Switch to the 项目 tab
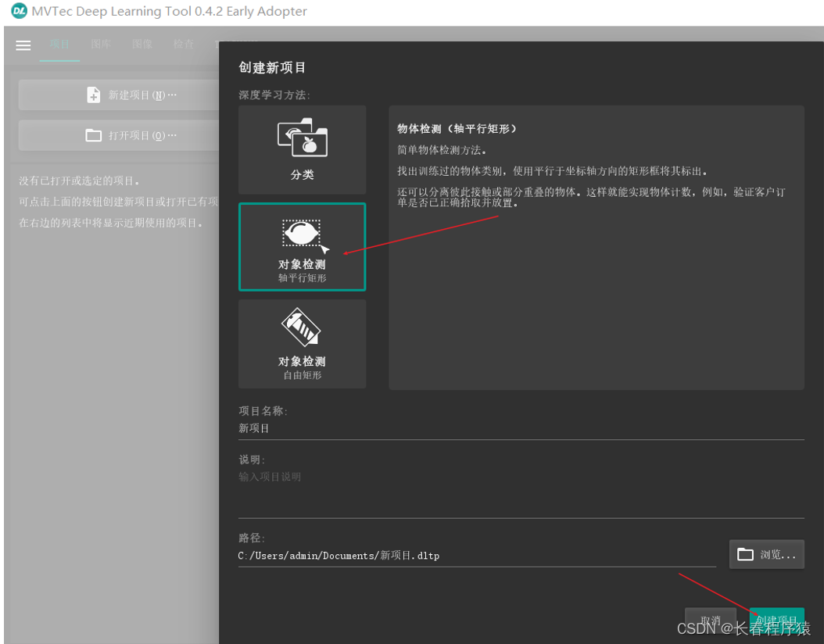This screenshot has width=824, height=644. (x=59, y=45)
